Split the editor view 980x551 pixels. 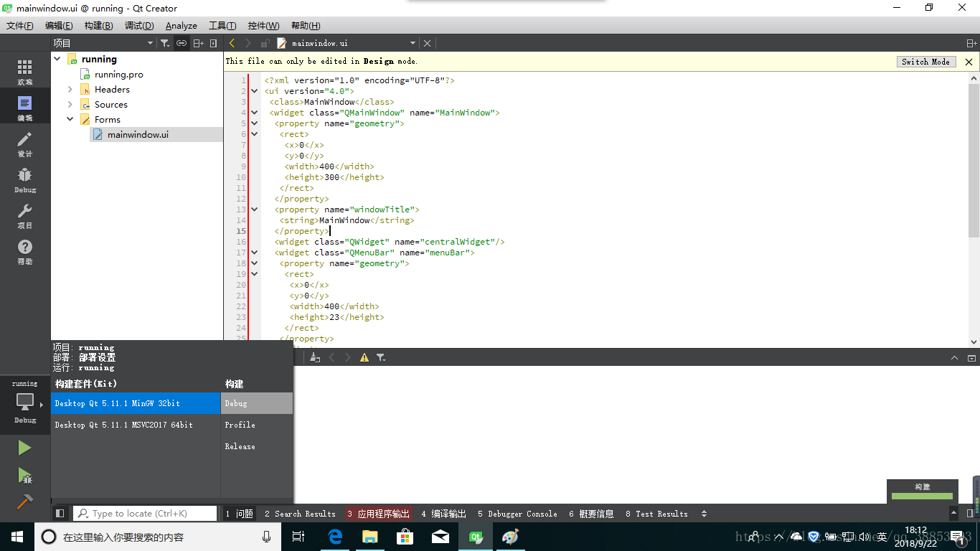point(972,44)
